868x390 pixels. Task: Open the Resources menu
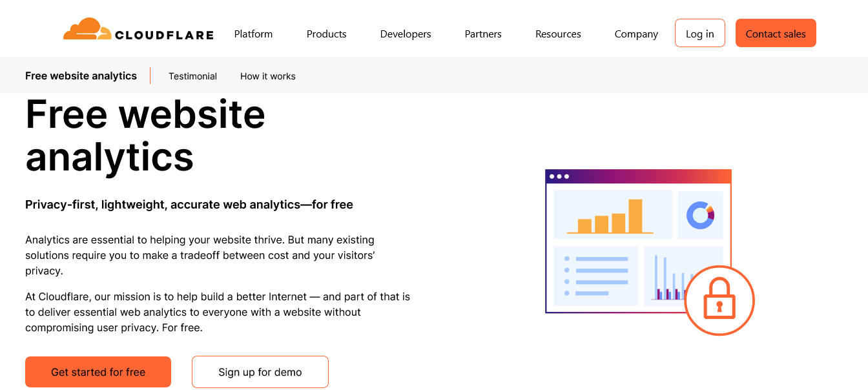coord(558,34)
